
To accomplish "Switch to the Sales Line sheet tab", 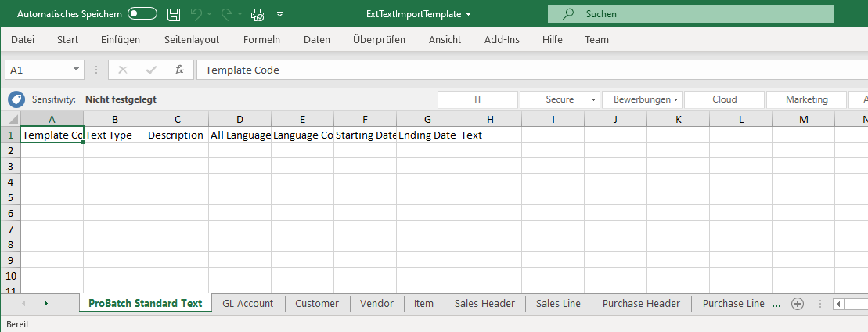I will click(x=559, y=303).
